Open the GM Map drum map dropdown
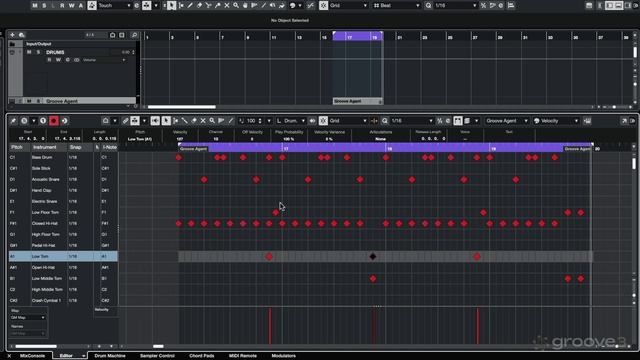The height and width of the screenshot is (360, 640). [27, 318]
